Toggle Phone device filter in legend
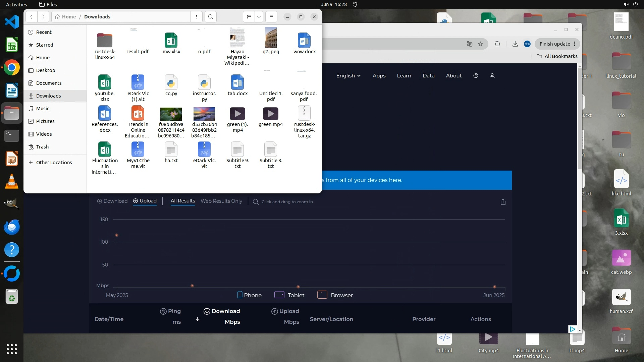Image resolution: width=644 pixels, height=362 pixels. tap(249, 295)
